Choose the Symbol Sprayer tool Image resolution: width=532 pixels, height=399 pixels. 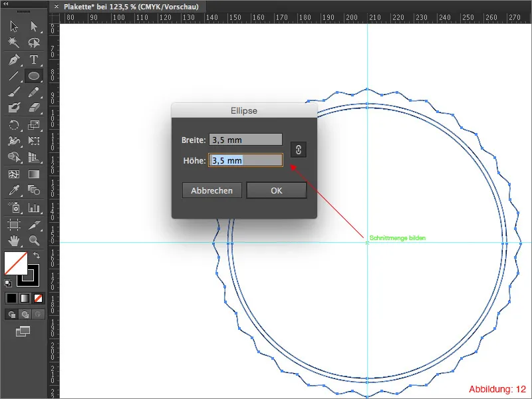click(14, 207)
